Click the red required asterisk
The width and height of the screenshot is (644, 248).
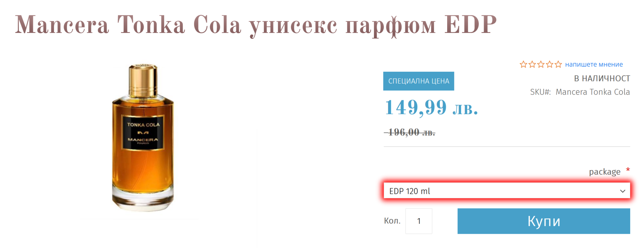(628, 170)
